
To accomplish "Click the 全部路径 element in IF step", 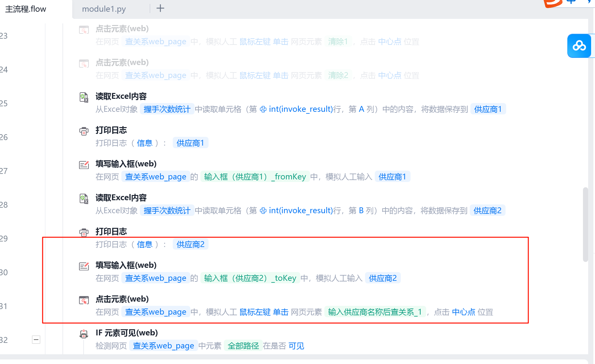I will (x=243, y=346).
